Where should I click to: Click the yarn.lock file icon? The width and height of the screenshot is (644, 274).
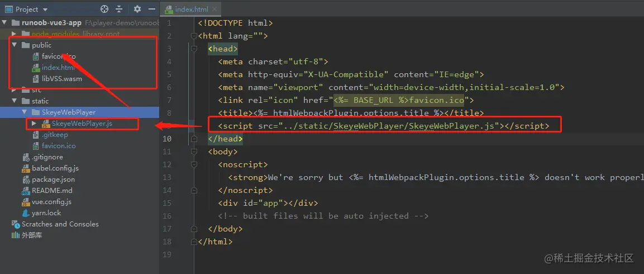[x=26, y=212]
